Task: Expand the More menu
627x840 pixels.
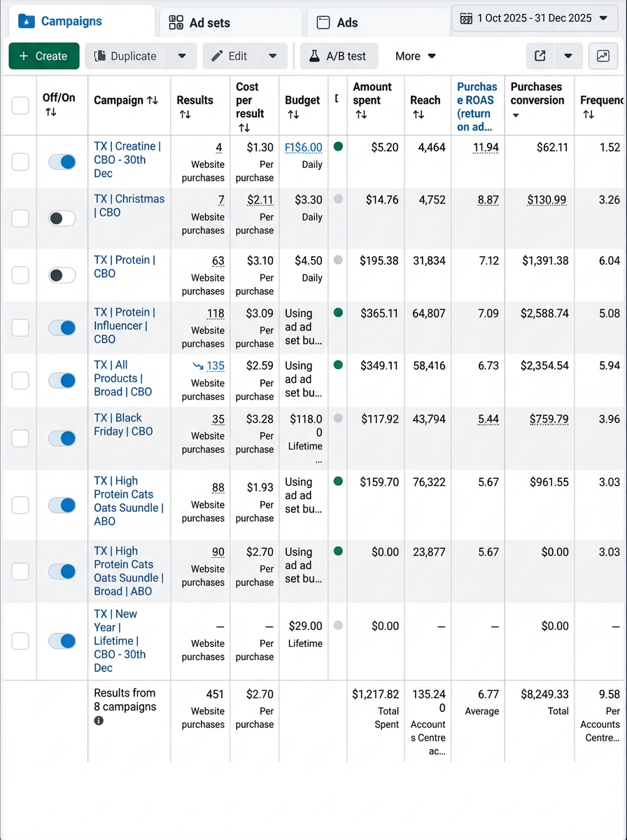Action: 415,56
